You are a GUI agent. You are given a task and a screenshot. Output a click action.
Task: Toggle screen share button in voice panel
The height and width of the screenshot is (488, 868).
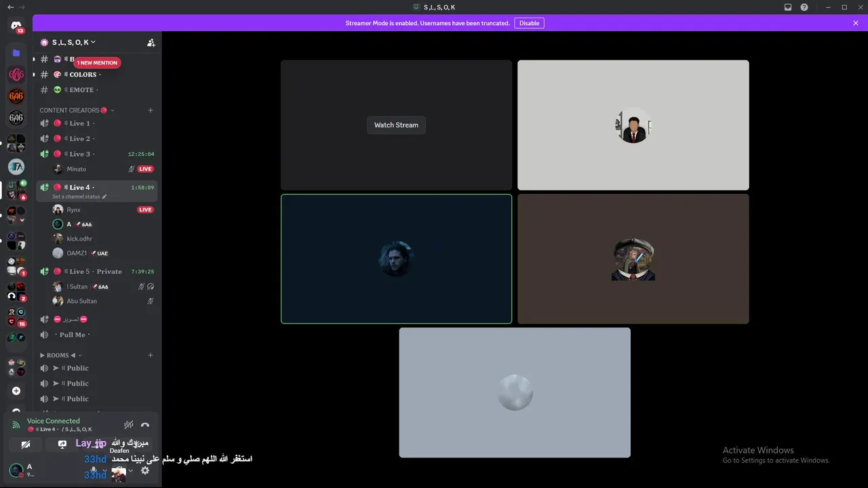point(62,445)
